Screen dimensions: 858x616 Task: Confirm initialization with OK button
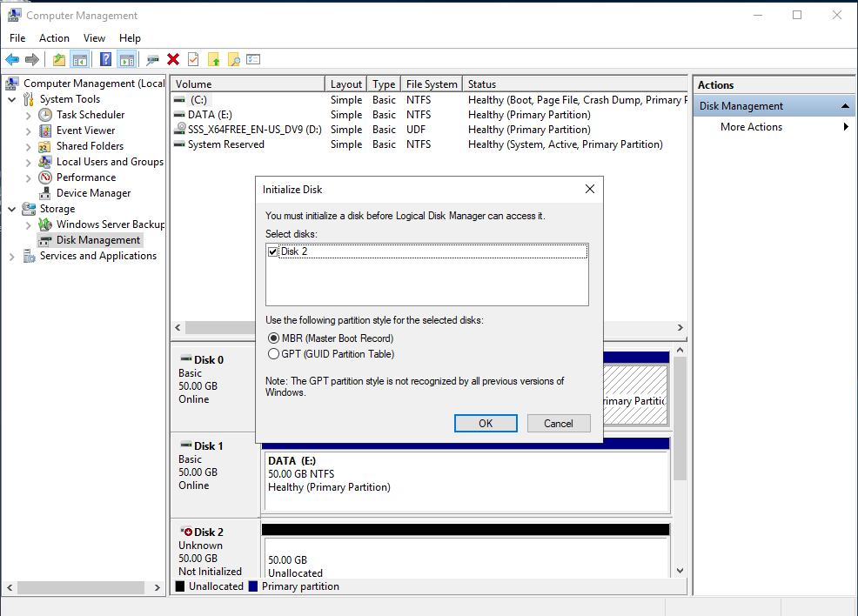[486, 424]
